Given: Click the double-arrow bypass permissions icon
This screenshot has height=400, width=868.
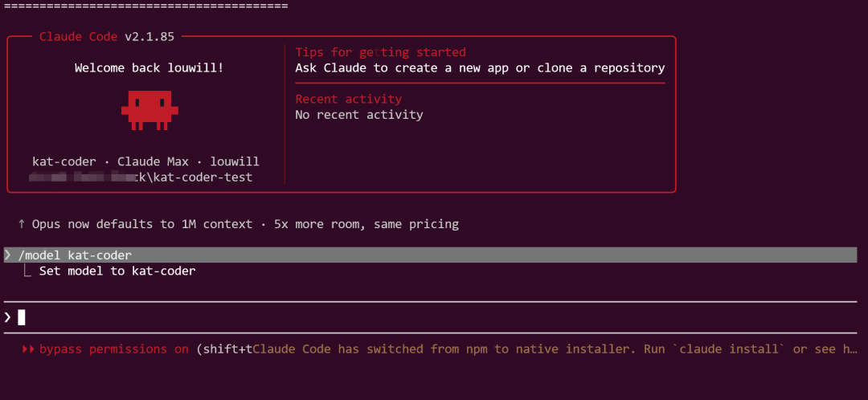Looking at the screenshot, I should (x=28, y=349).
